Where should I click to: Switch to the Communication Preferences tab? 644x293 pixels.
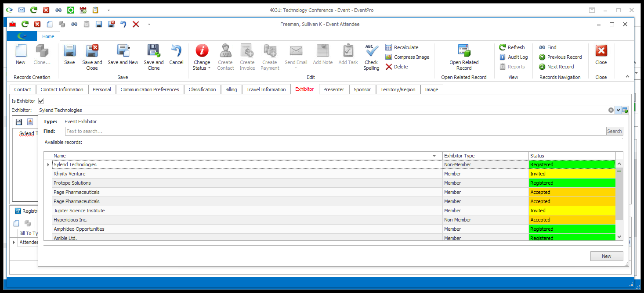[x=150, y=89]
